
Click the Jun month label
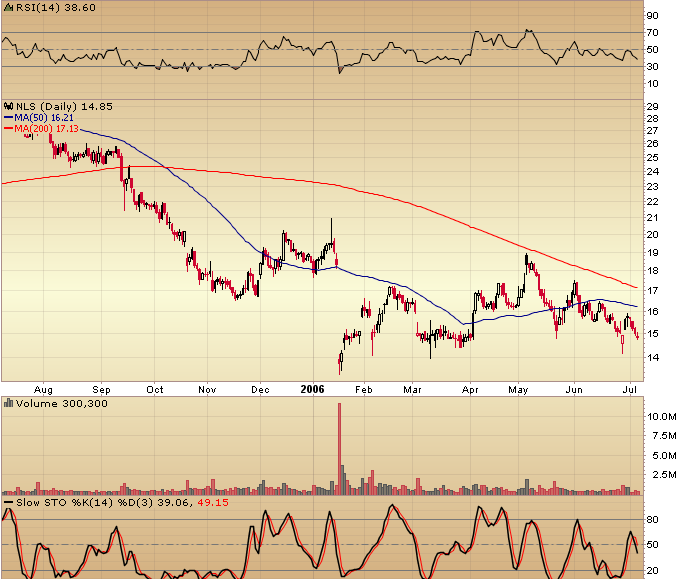574,389
